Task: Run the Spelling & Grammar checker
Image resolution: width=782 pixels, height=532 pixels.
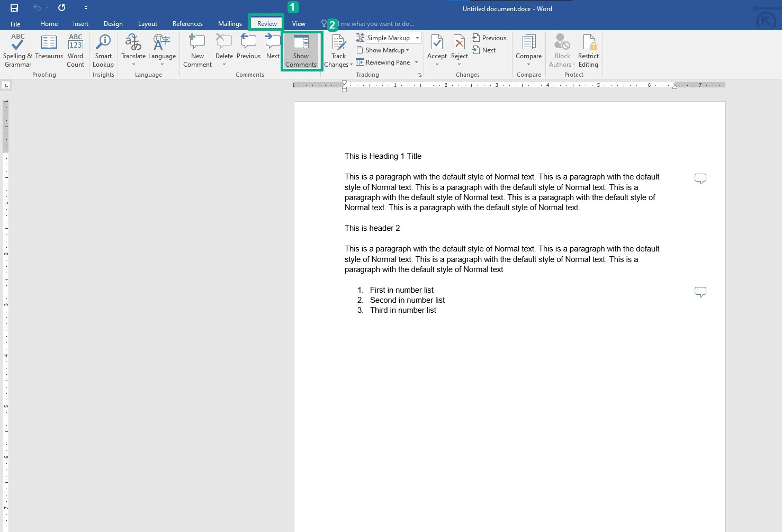Action: (17, 50)
